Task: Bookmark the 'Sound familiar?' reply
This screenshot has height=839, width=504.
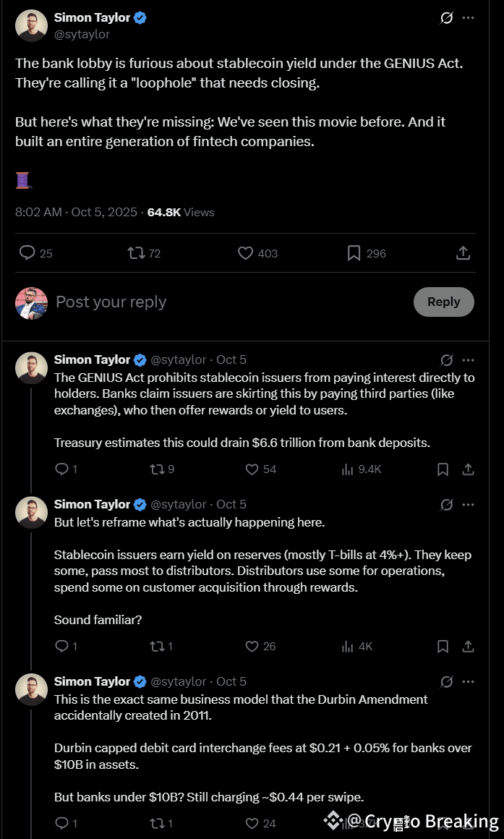Action: point(443,647)
